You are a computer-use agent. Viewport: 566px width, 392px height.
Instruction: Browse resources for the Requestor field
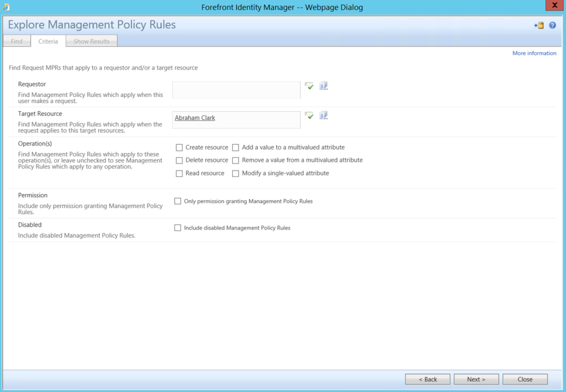click(x=324, y=86)
